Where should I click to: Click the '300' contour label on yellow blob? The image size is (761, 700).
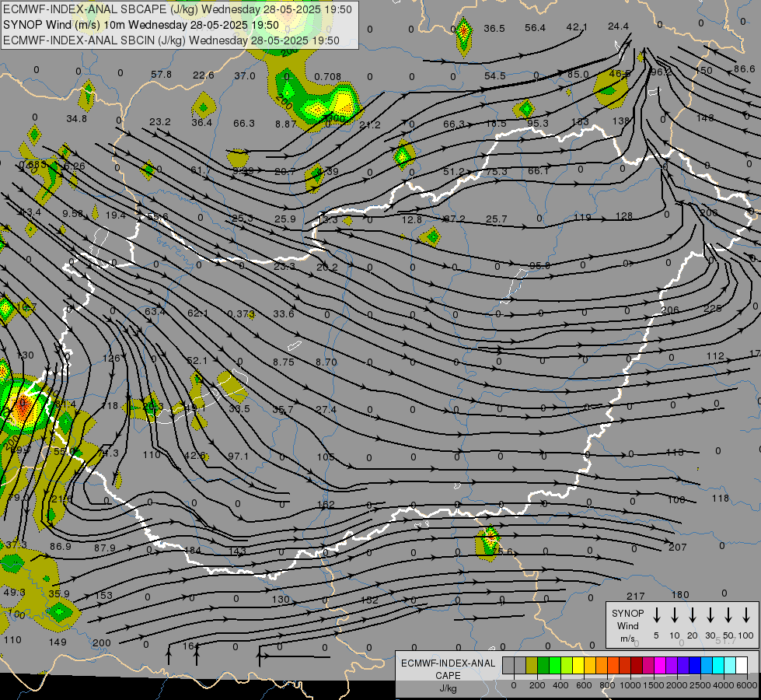[335, 118]
